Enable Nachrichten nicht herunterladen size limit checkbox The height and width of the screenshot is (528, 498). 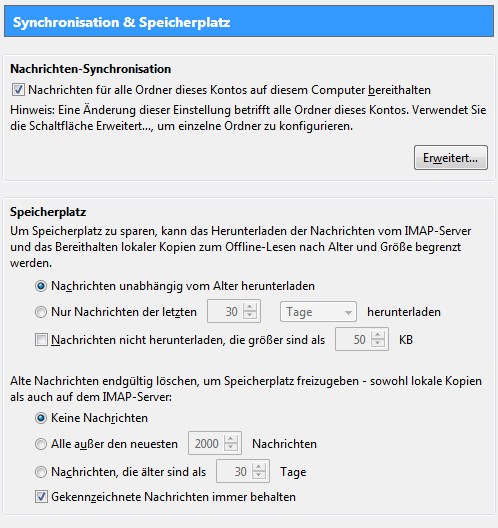[41, 340]
